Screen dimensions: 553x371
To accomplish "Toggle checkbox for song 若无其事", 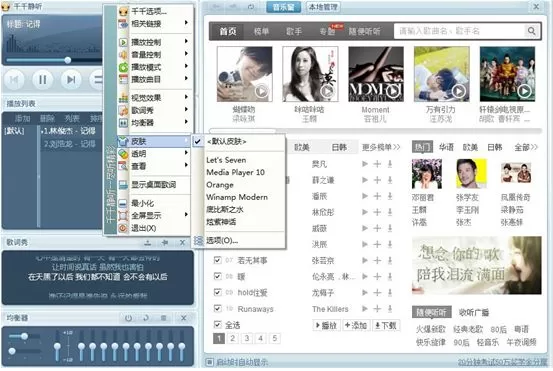I will (x=218, y=260).
